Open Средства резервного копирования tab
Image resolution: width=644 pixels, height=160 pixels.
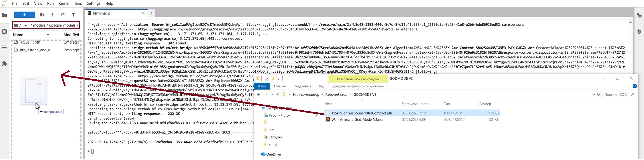point(358,86)
